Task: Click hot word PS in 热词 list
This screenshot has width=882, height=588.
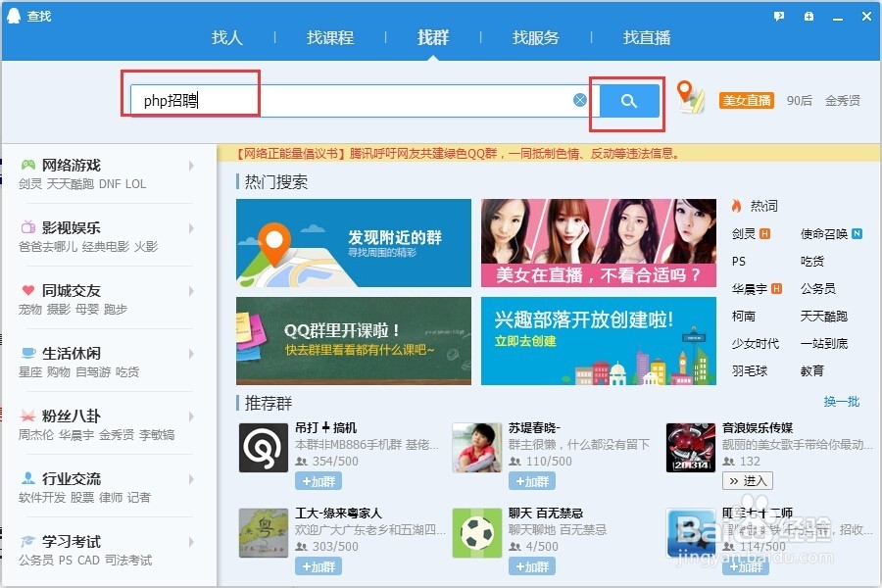Action: coord(739,261)
